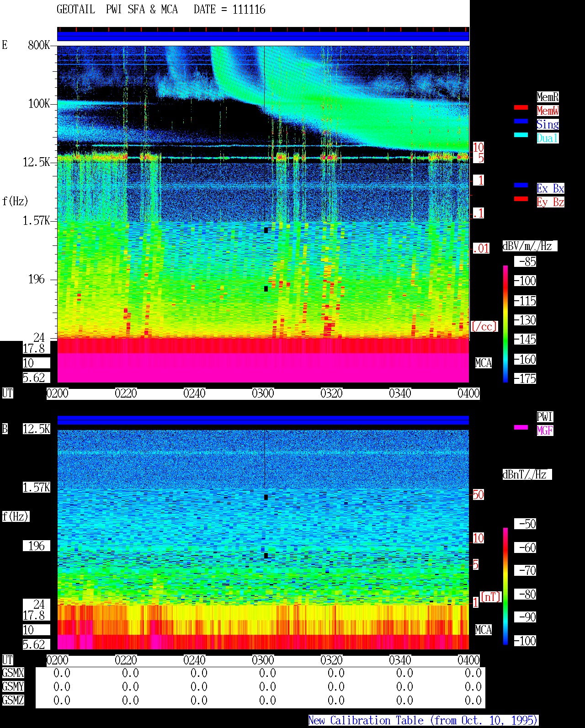Image resolution: width=585 pixels, height=728 pixels.
Task: Click the MemR legend label
Action: (x=548, y=97)
